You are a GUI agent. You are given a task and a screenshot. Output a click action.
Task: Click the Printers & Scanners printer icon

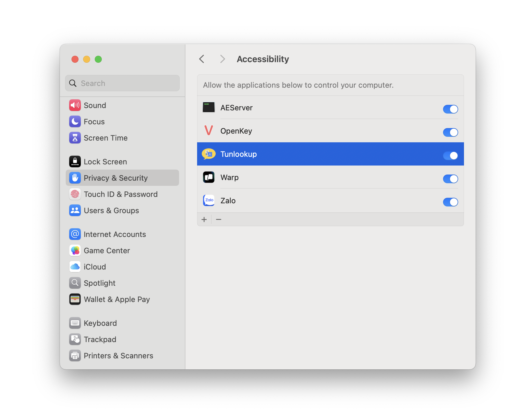[x=75, y=355]
